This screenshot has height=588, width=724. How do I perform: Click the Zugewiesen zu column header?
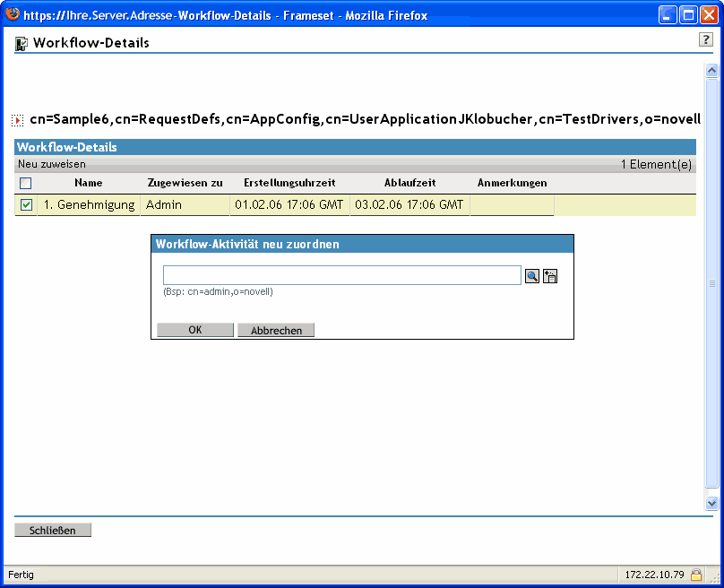185,183
